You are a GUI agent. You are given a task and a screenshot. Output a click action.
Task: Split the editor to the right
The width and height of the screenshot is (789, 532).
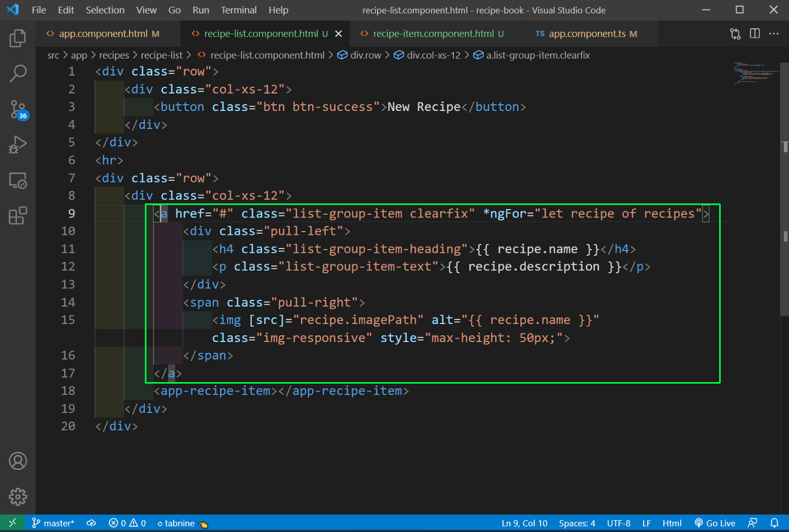[x=755, y=34]
